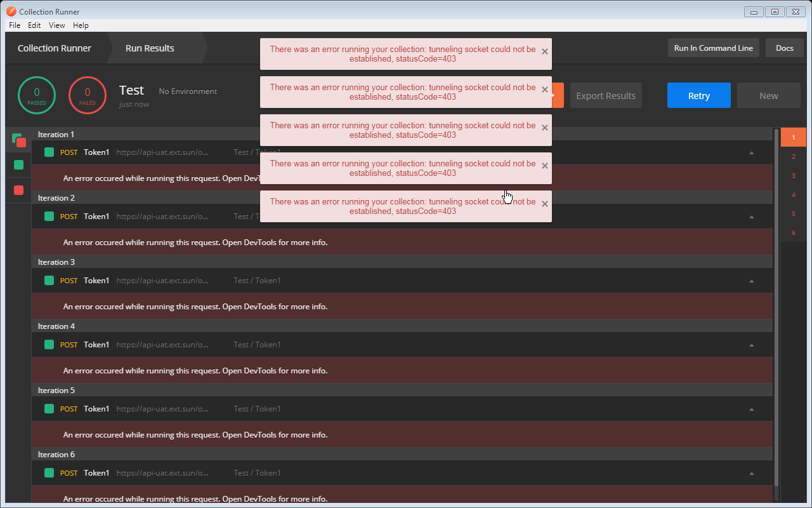Click the red FAILED counter circle
Screen dimensions: 812x508
coord(87,95)
